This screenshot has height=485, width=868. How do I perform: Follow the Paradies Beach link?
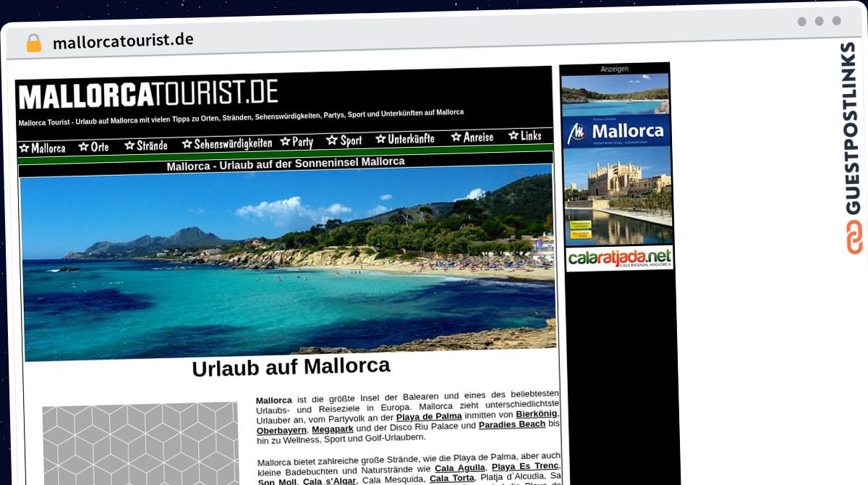tap(512, 425)
